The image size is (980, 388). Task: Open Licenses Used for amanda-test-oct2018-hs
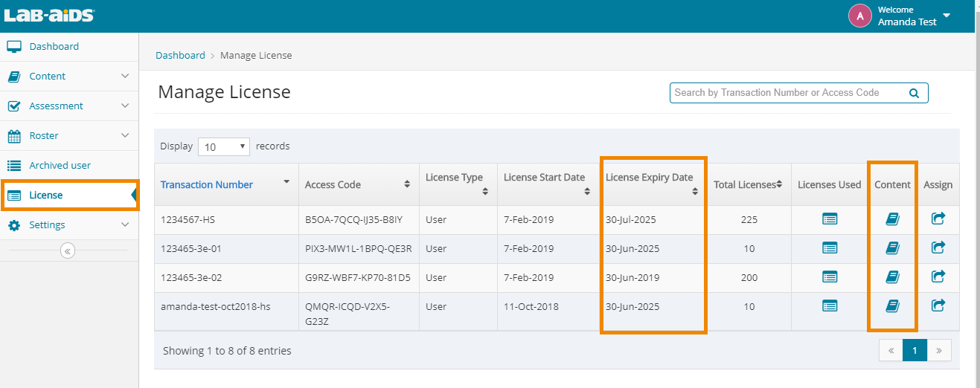pyautogui.click(x=829, y=305)
